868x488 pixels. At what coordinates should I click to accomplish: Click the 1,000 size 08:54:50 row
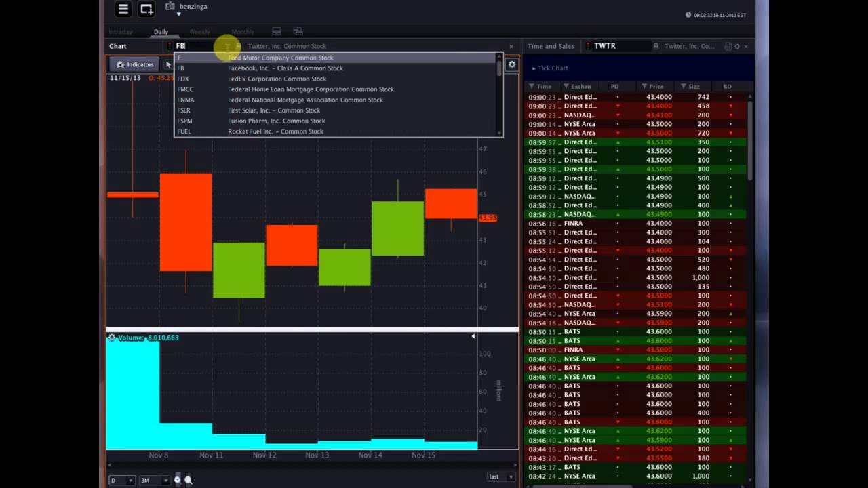click(x=635, y=278)
